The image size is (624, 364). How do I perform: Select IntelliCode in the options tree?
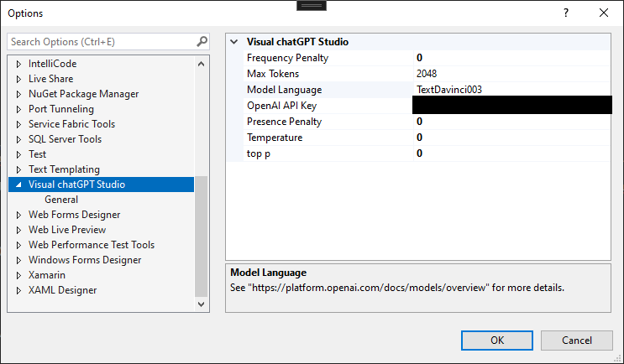point(53,64)
